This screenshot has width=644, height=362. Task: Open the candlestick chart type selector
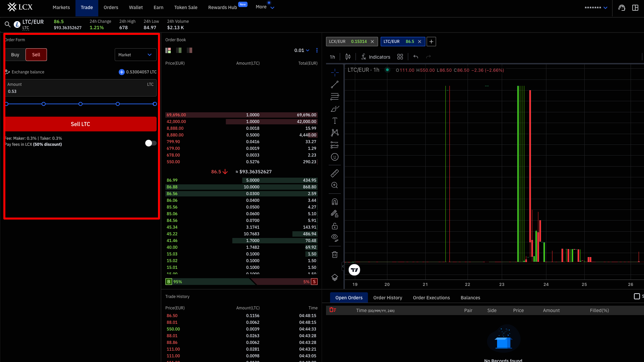[348, 57]
